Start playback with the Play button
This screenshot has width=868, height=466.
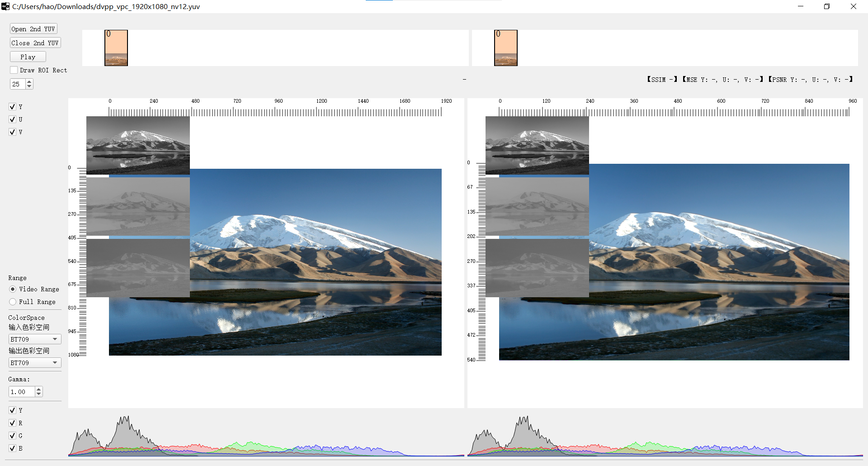tap(28, 57)
